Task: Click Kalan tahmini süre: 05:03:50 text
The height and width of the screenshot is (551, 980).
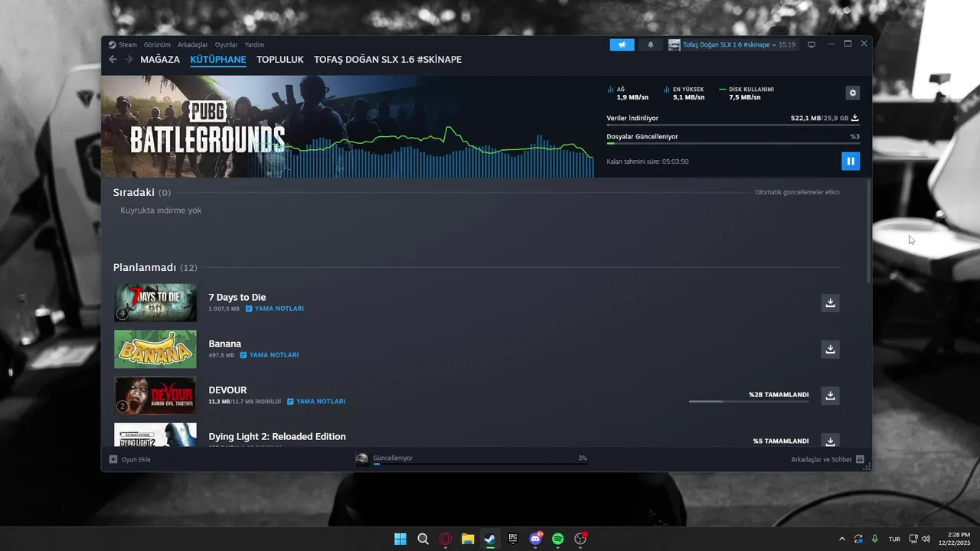Action: pos(648,161)
